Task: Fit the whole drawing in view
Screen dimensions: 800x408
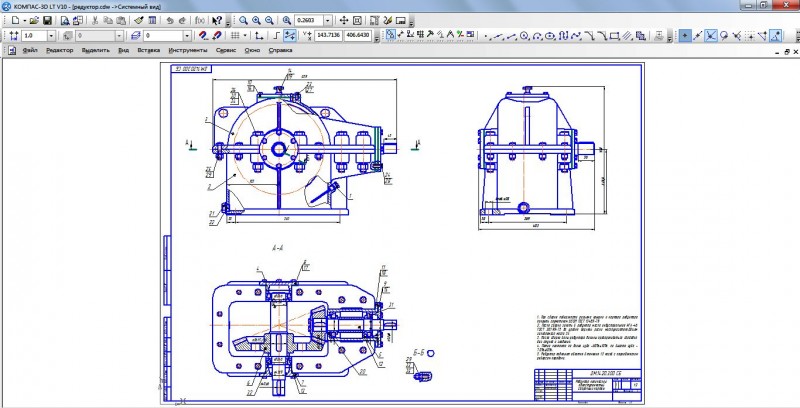Action: [x=357, y=20]
